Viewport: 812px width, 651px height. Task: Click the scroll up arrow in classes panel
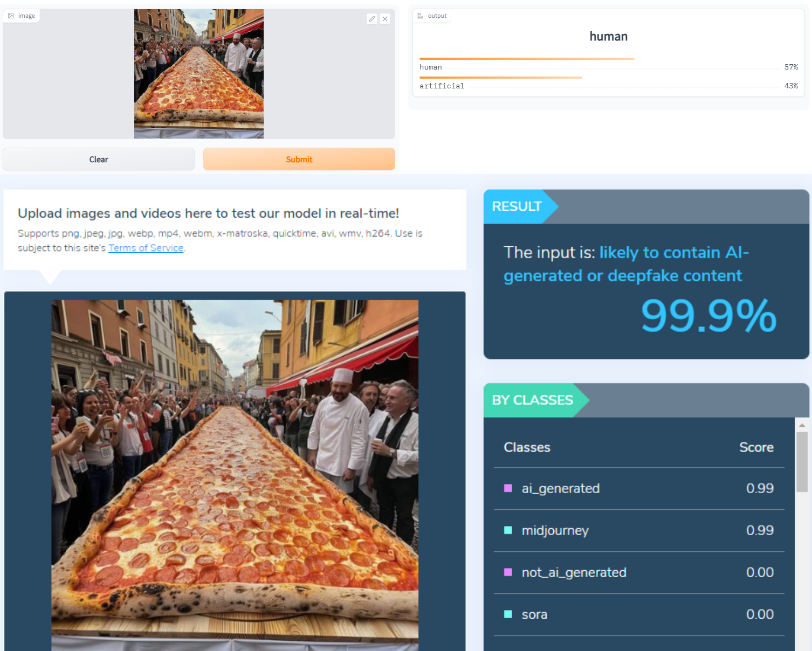click(x=802, y=425)
